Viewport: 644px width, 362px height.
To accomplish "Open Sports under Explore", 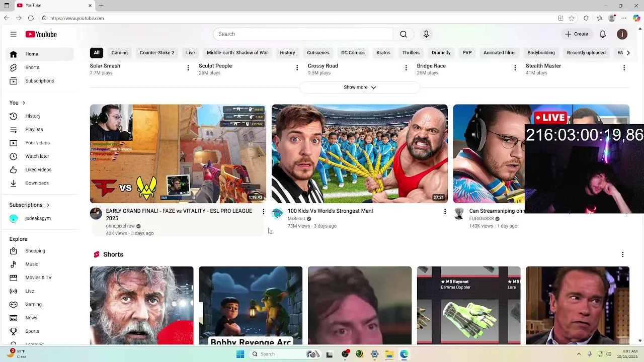I will coord(40,331).
